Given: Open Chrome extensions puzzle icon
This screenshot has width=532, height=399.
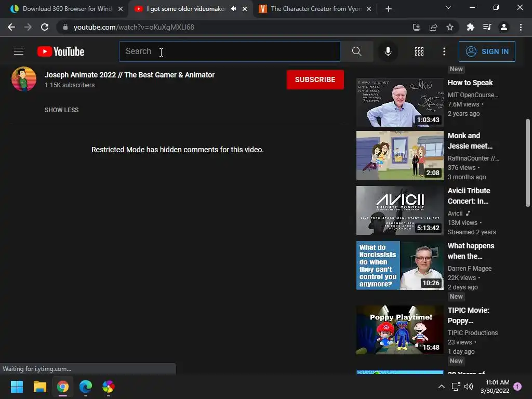Looking at the screenshot, I should click(x=470, y=27).
